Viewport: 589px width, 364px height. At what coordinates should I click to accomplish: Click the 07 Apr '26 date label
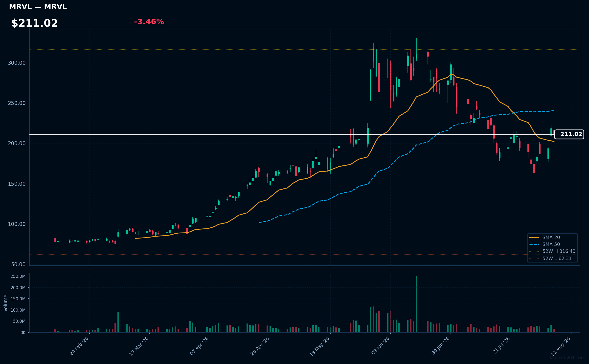point(199,346)
